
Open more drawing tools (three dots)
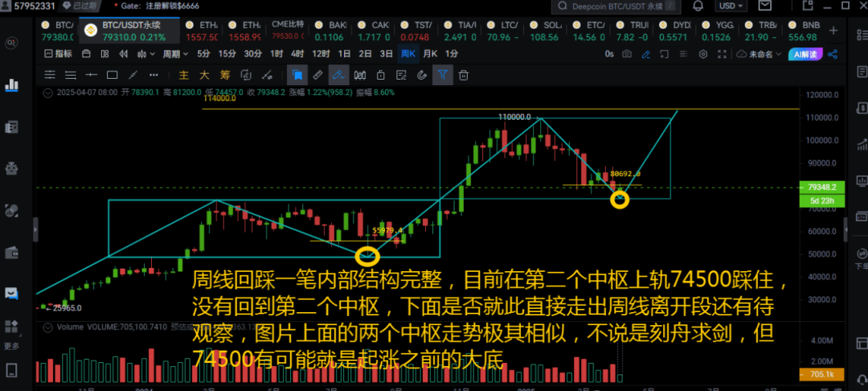click(x=154, y=75)
